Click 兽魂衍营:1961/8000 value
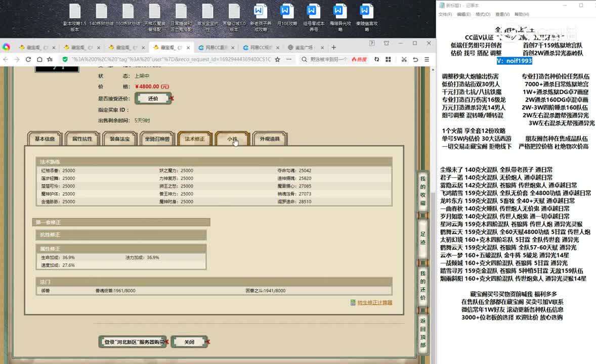This screenshot has width=596, height=364. coord(115,291)
